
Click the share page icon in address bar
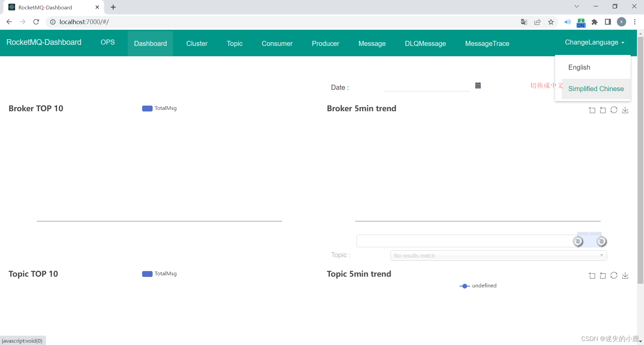[x=537, y=22]
